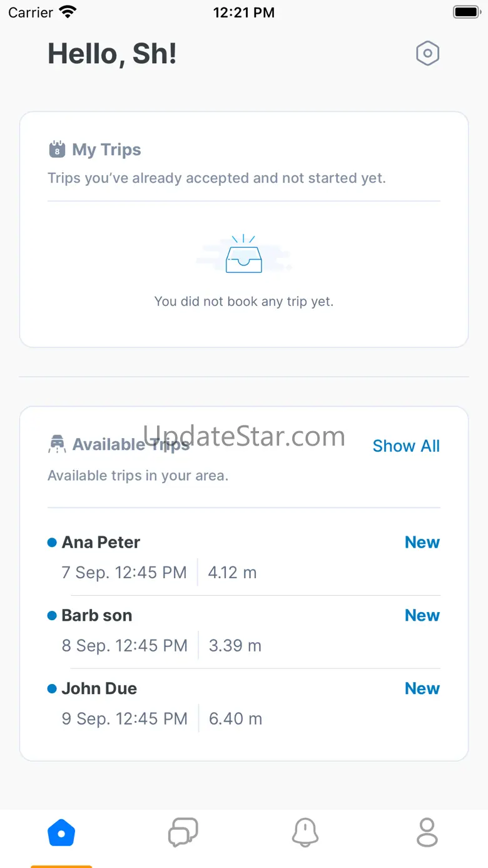Tap the Wi-Fi status bar icon
The image size is (488, 868).
67,12
